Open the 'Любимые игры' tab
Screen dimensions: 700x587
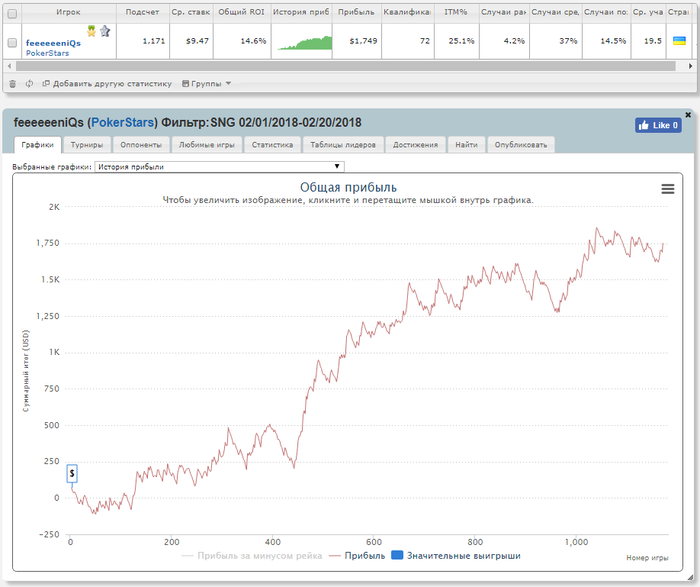click(207, 145)
